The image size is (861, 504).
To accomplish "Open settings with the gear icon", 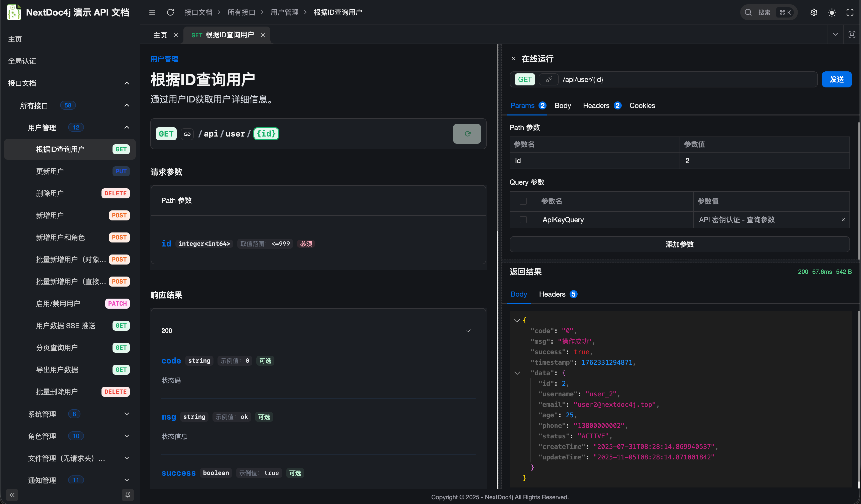I will [814, 12].
